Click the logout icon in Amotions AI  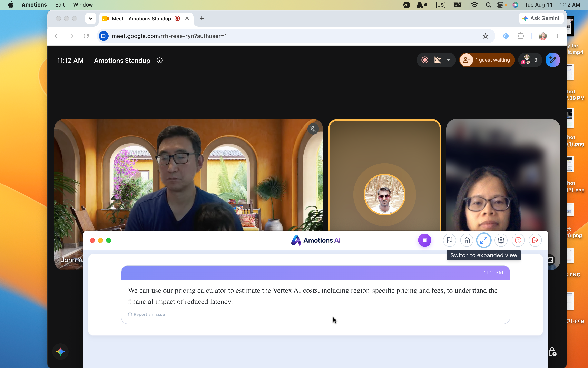(x=535, y=240)
